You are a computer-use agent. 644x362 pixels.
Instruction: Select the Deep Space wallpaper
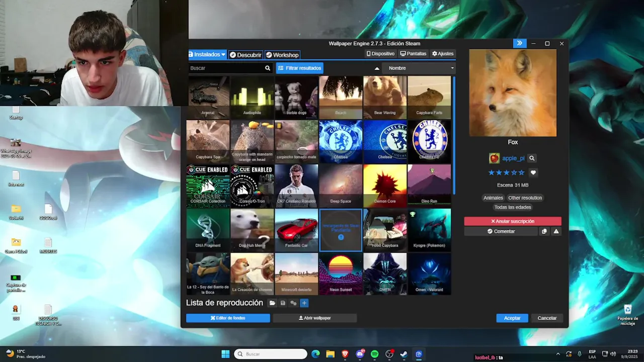(341, 186)
